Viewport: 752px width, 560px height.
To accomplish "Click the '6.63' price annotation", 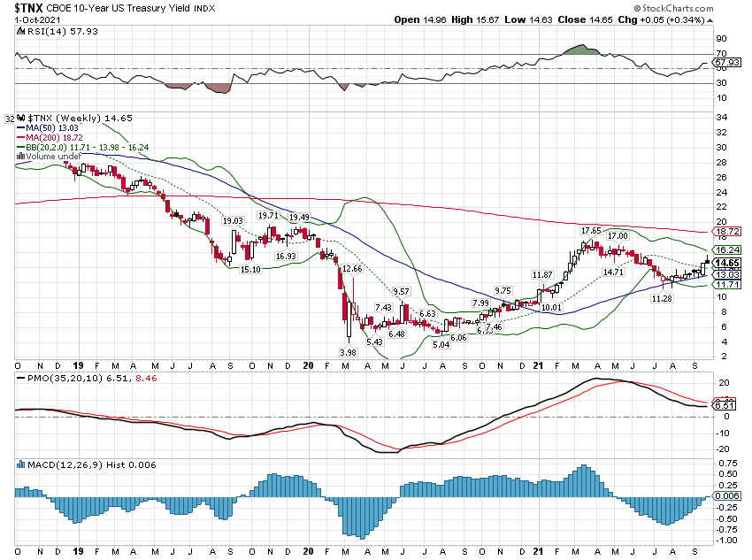I will [428, 313].
